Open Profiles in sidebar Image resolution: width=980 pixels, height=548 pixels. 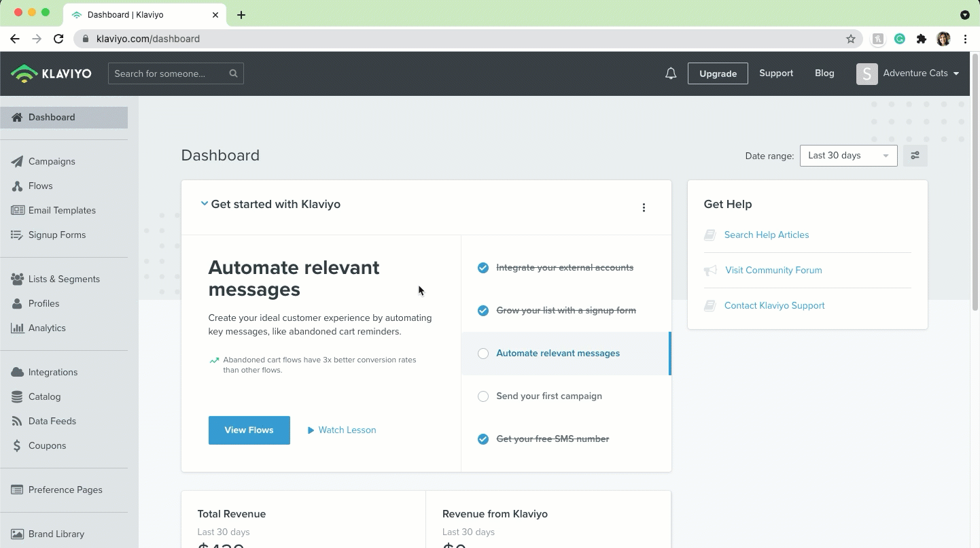43,303
